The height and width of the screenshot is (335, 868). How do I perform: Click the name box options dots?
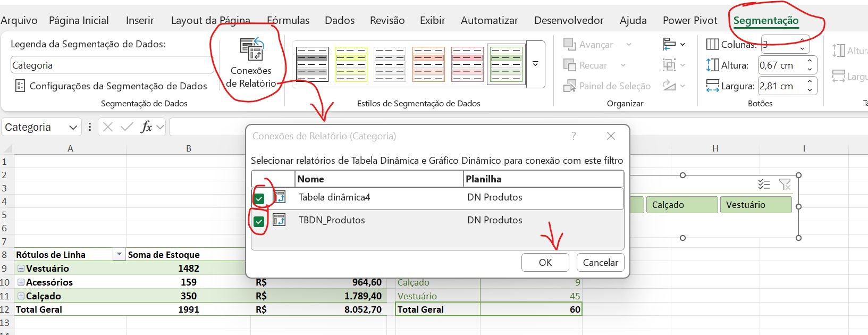pyautogui.click(x=90, y=127)
